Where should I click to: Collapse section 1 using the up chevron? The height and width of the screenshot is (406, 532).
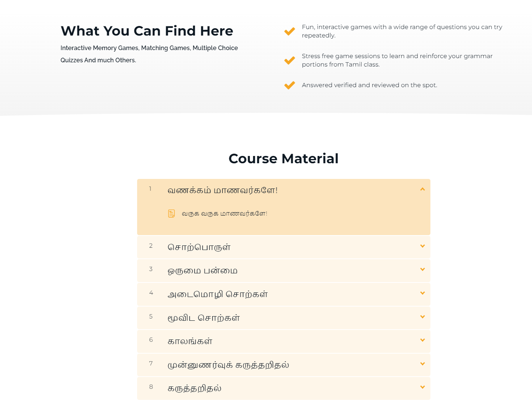[422, 189]
